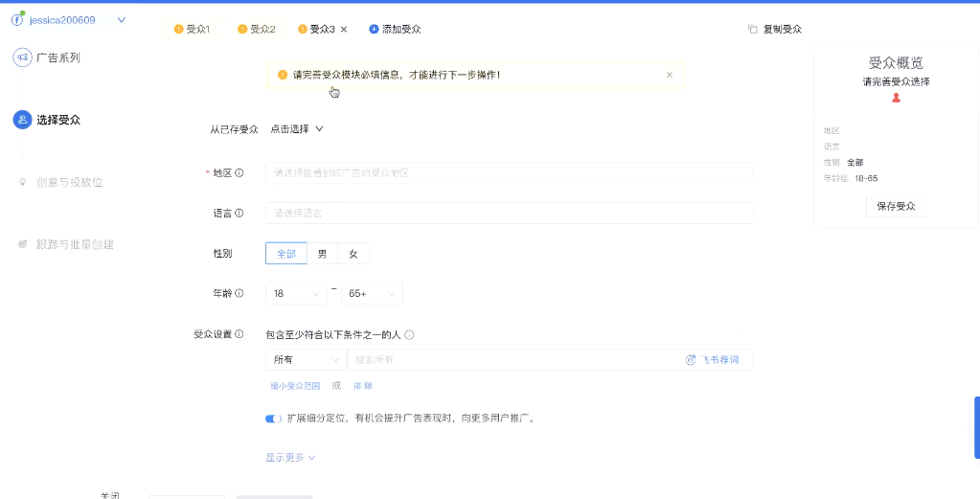Select 女 for gender
This screenshot has height=499, width=980.
coord(353,254)
